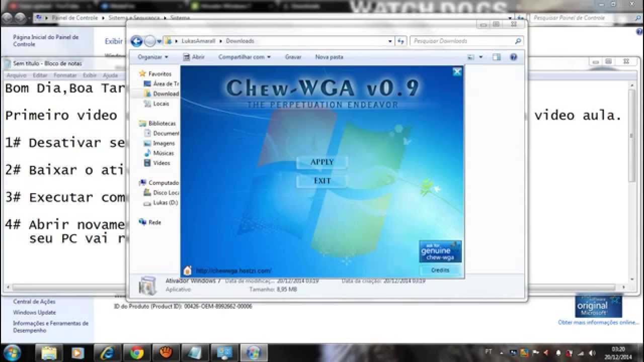The height and width of the screenshot is (362, 644).
Task: Select Computador in the navigation pane
Action: [159, 183]
